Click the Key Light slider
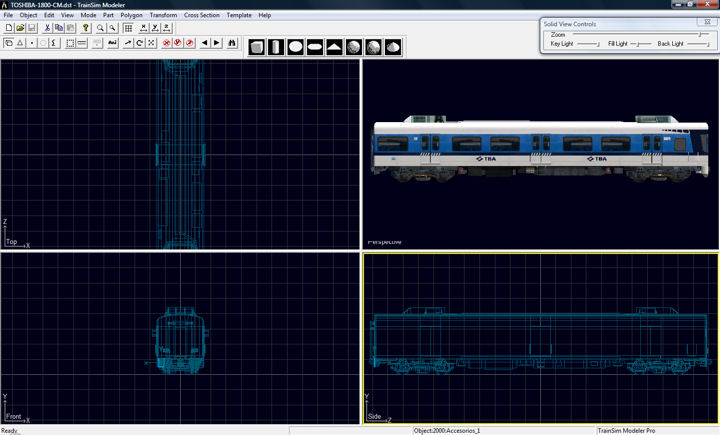 click(588, 44)
